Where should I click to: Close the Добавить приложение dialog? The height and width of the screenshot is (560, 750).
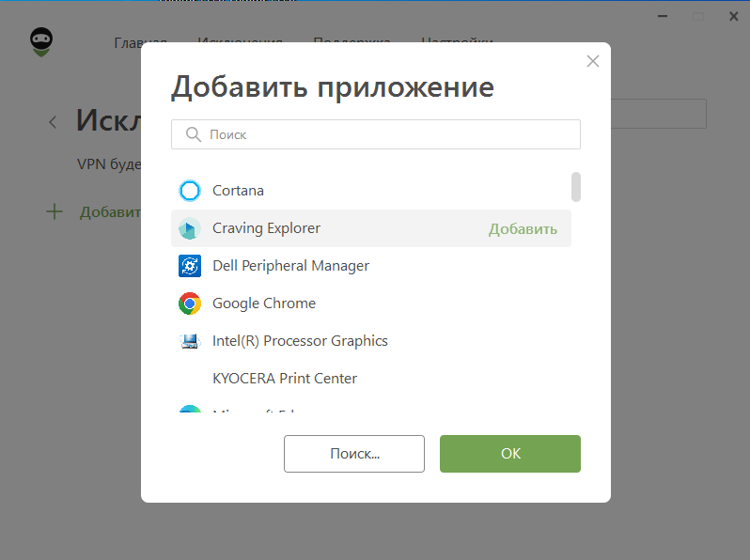click(x=593, y=61)
